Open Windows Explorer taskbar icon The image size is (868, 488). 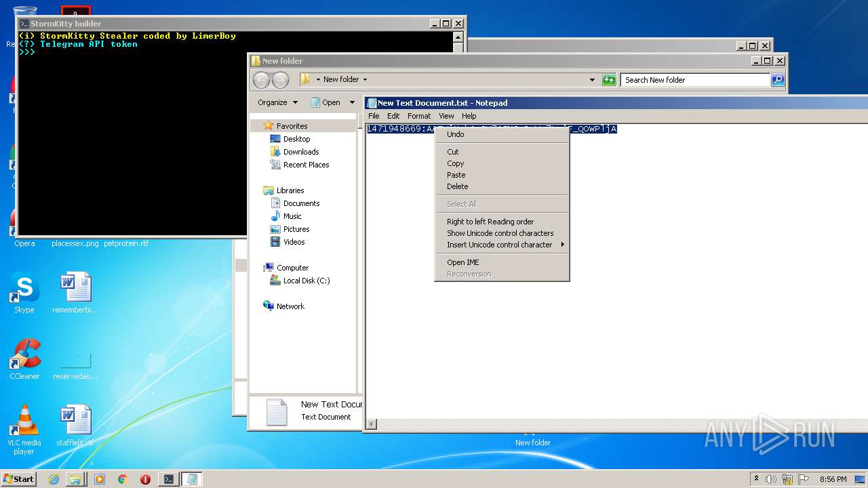pyautogui.click(x=75, y=479)
